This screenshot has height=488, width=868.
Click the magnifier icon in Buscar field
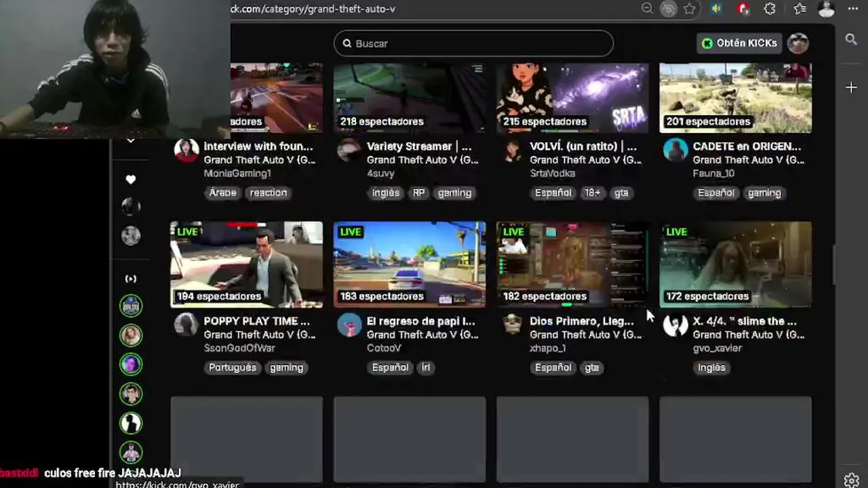click(347, 43)
